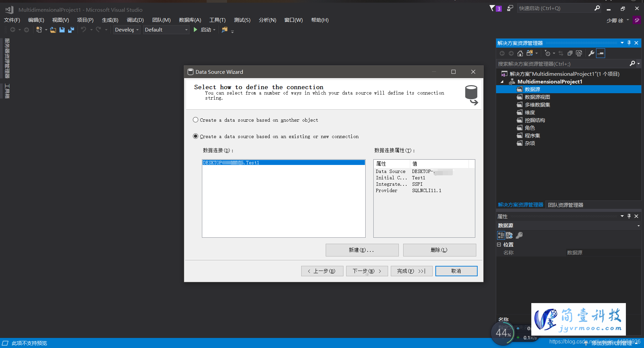
Task: Open the 工具(T) menu
Action: pyautogui.click(x=218, y=20)
